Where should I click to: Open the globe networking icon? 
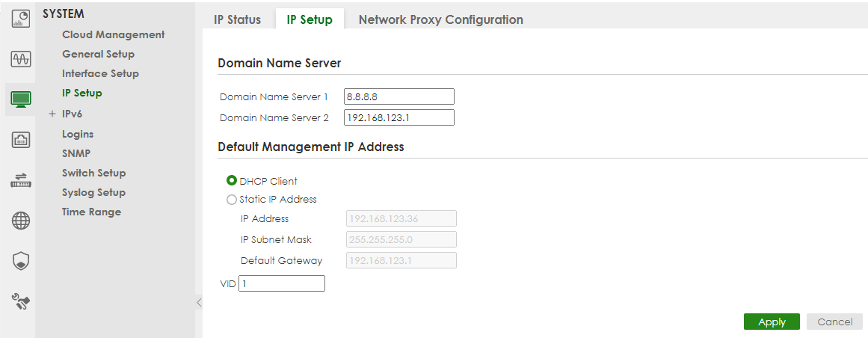[20, 221]
